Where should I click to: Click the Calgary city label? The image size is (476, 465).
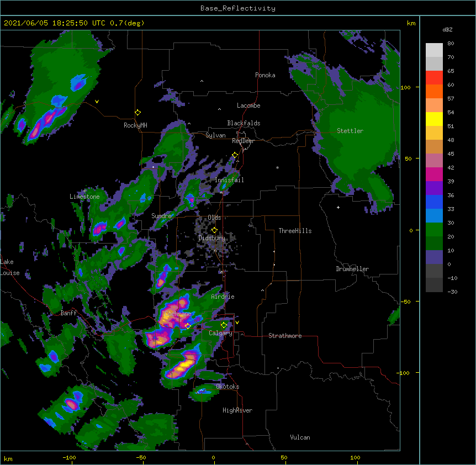tap(220, 333)
